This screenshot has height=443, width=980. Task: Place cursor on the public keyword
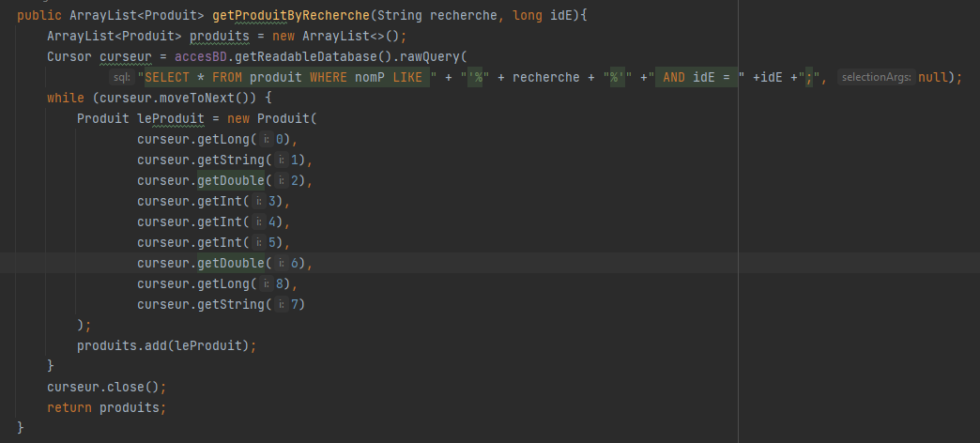[x=39, y=15]
